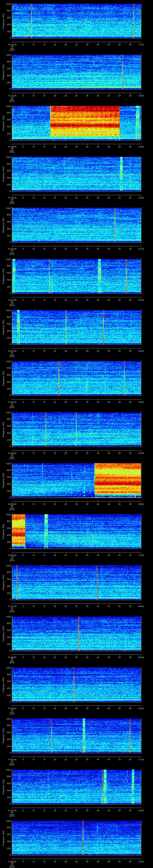Click the red line near 42 seconds in 14:31 spectrogram
This screenshot has height=868, width=153.
[x=102, y=787]
